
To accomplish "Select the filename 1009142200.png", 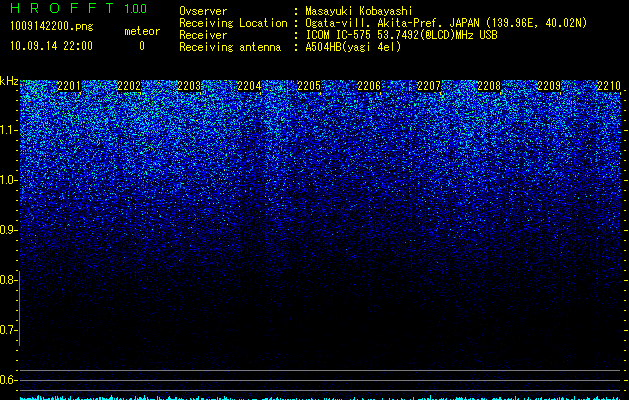I will click(52, 26).
